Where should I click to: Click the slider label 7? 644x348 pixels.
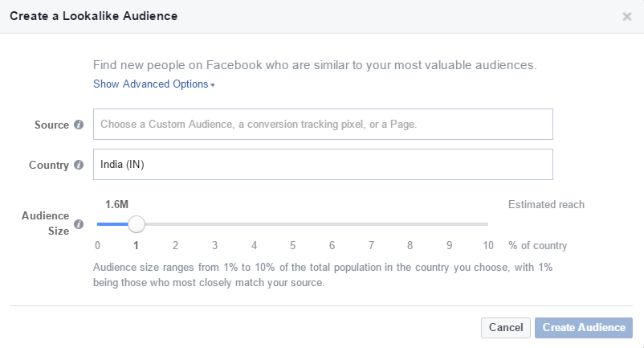click(x=371, y=245)
